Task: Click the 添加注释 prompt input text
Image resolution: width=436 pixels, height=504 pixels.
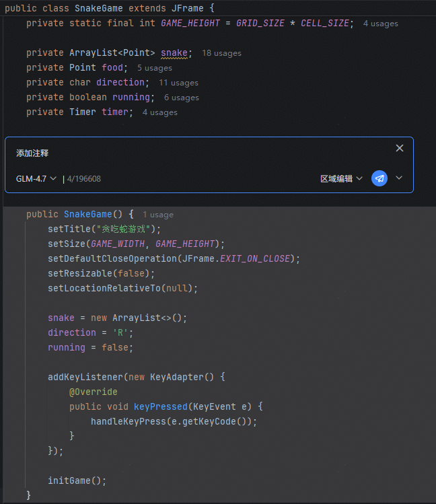Action: point(32,153)
